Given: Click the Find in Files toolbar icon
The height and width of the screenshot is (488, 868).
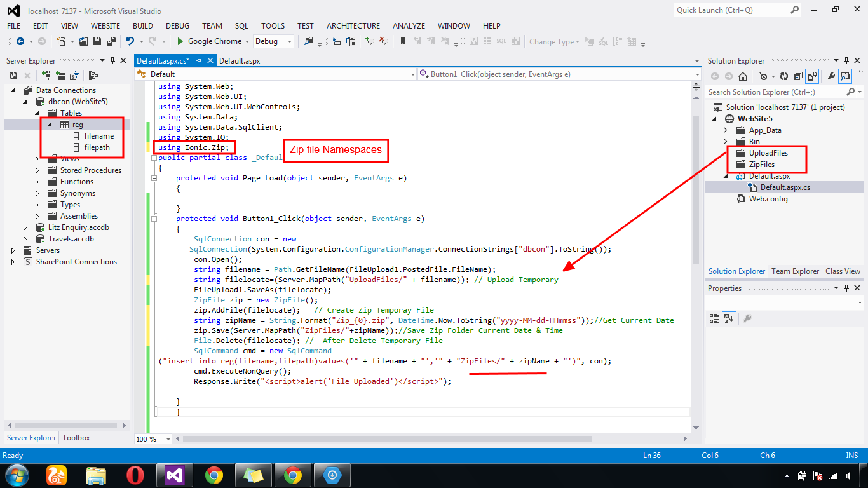Looking at the screenshot, I should tap(309, 41).
